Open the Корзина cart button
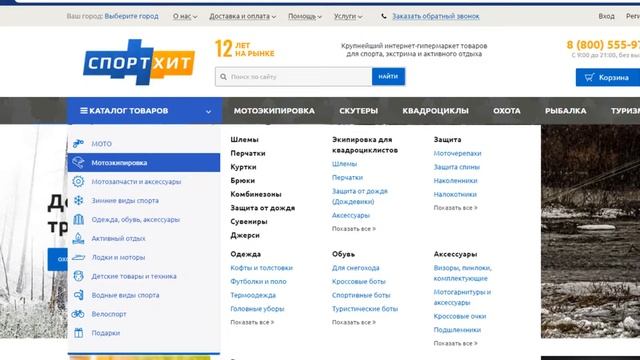The image size is (640, 360). click(608, 77)
